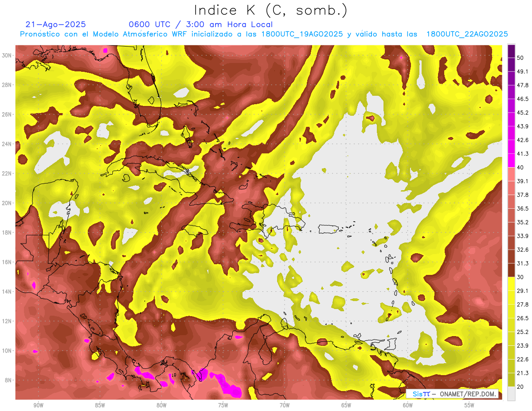Click the 'Indice K (C, somb.)' title
This screenshot has width=532, height=411.
[x=270, y=10]
